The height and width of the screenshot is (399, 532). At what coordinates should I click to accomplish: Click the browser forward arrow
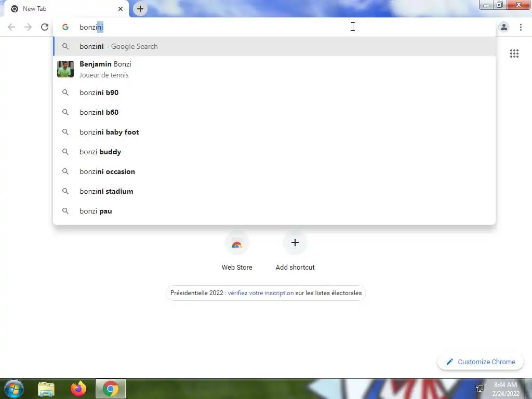point(28,27)
